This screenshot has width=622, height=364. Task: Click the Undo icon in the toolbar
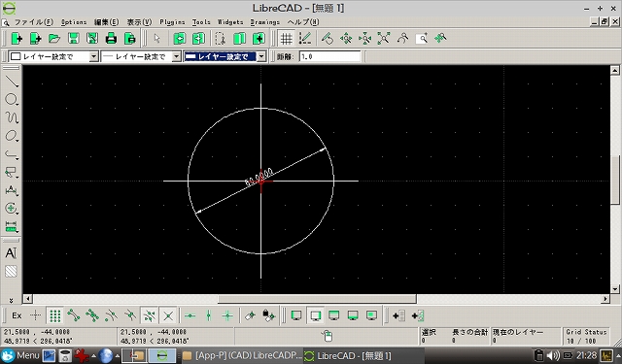pos(179,39)
